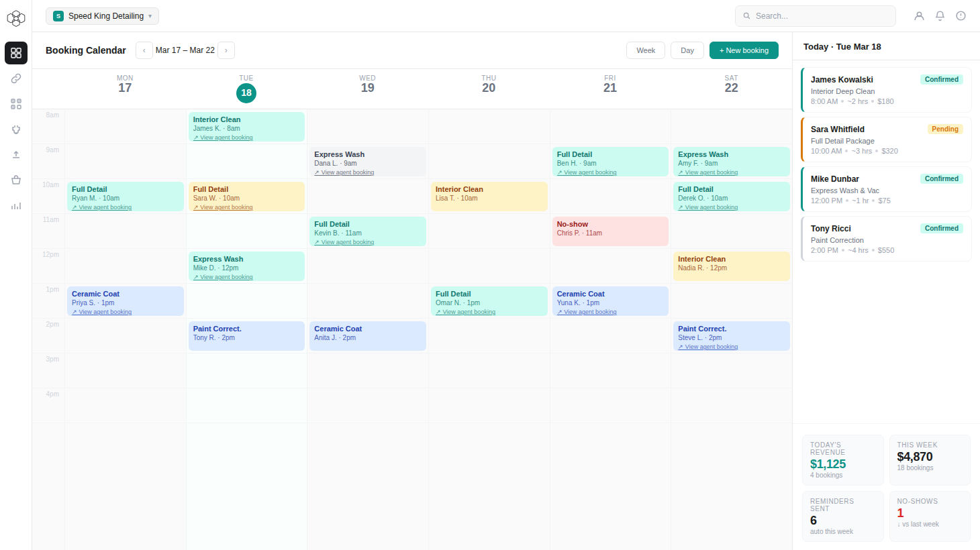Click the upload arrow icon in sidebar
980x550 pixels.
16,155
